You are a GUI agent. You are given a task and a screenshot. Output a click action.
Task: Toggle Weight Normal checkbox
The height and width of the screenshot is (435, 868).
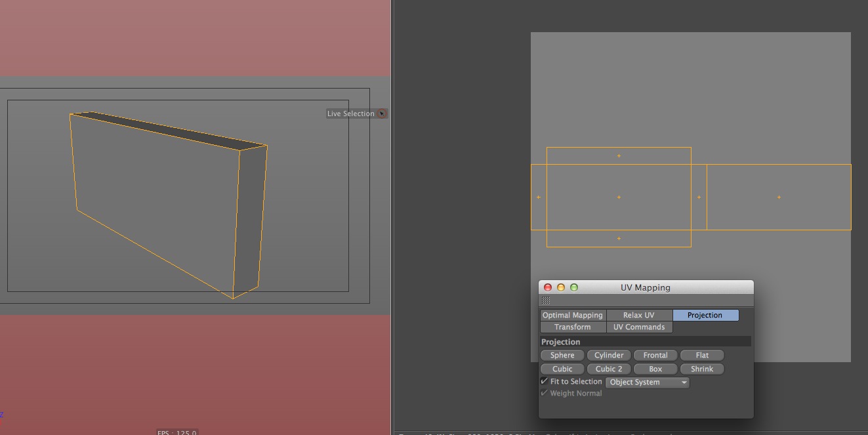(x=545, y=394)
